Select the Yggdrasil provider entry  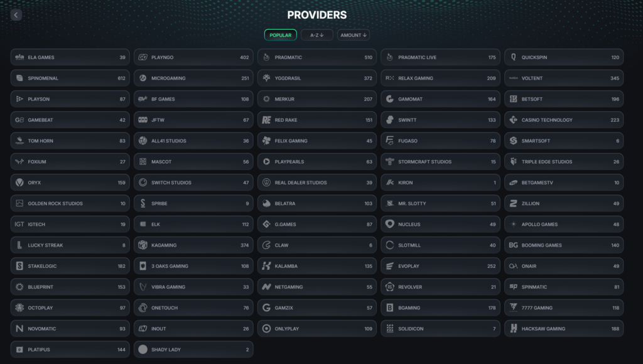pos(317,78)
